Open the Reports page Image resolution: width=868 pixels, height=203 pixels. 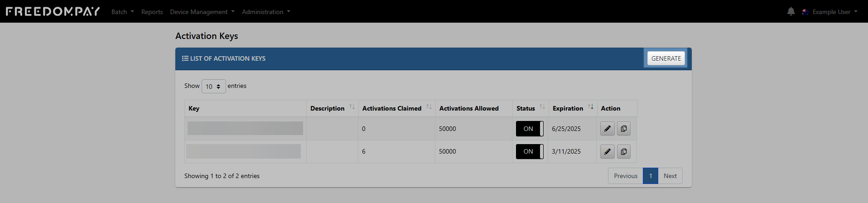click(152, 12)
